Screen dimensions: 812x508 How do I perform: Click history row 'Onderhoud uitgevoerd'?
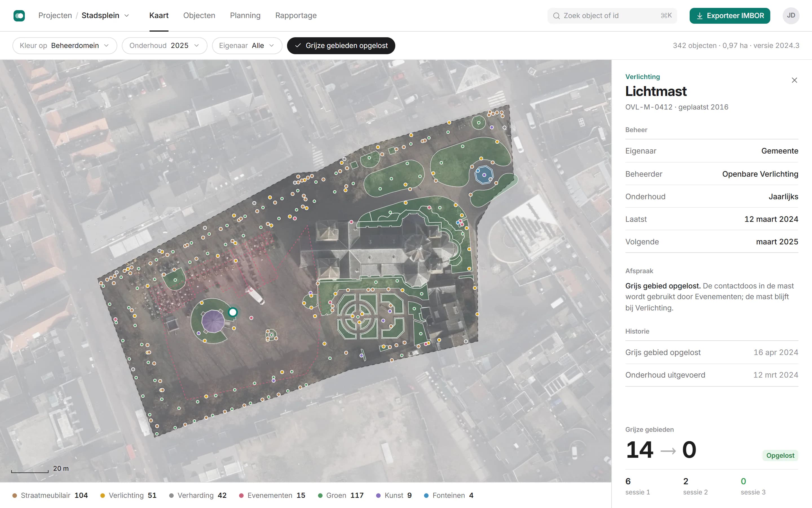click(x=712, y=375)
